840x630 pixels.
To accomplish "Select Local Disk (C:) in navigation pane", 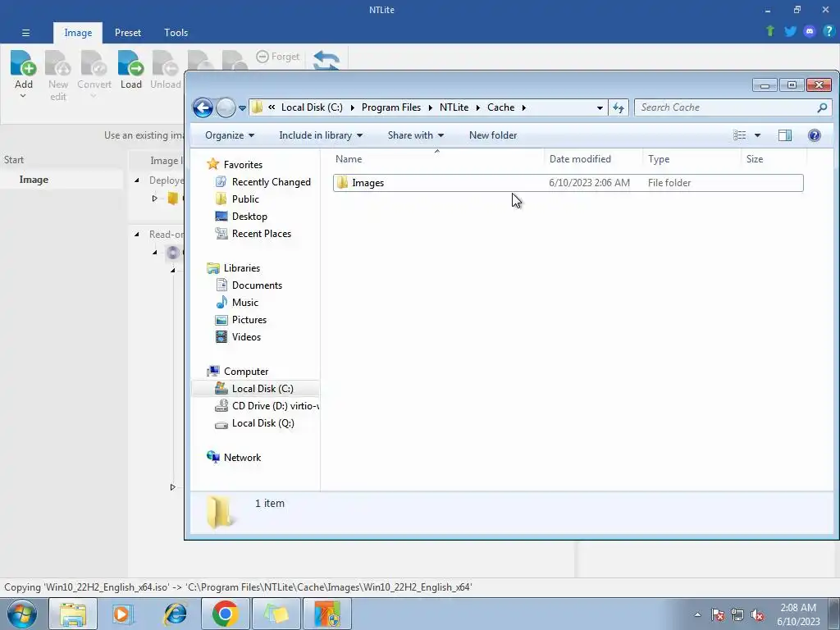I will tap(256, 388).
